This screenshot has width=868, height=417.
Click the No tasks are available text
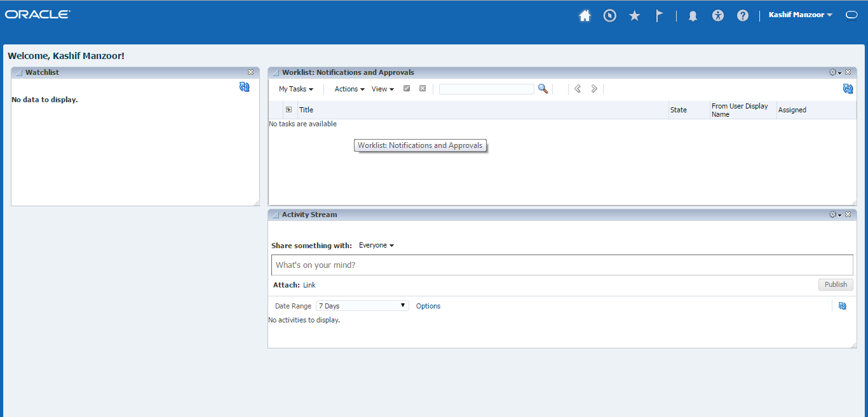303,124
